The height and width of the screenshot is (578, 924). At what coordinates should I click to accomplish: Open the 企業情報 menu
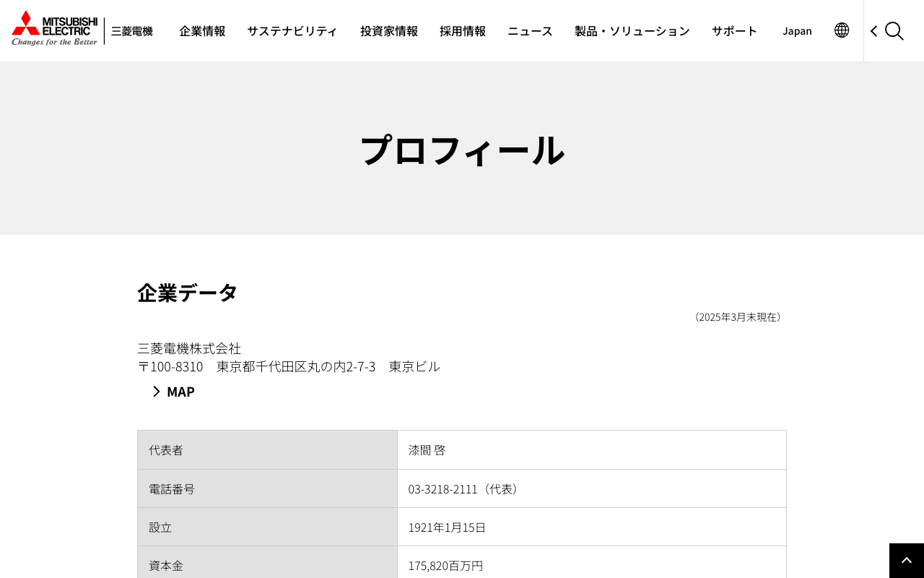tap(202, 31)
